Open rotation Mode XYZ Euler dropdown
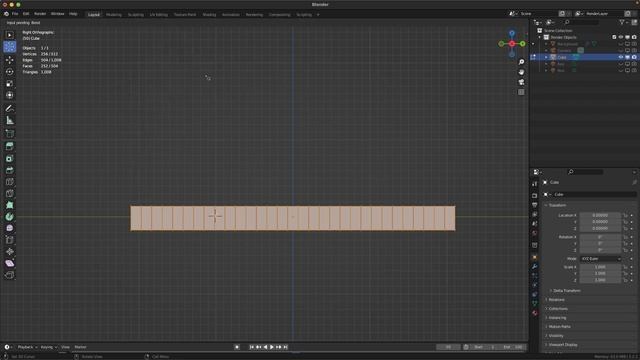The image size is (640, 360). [x=600, y=259]
